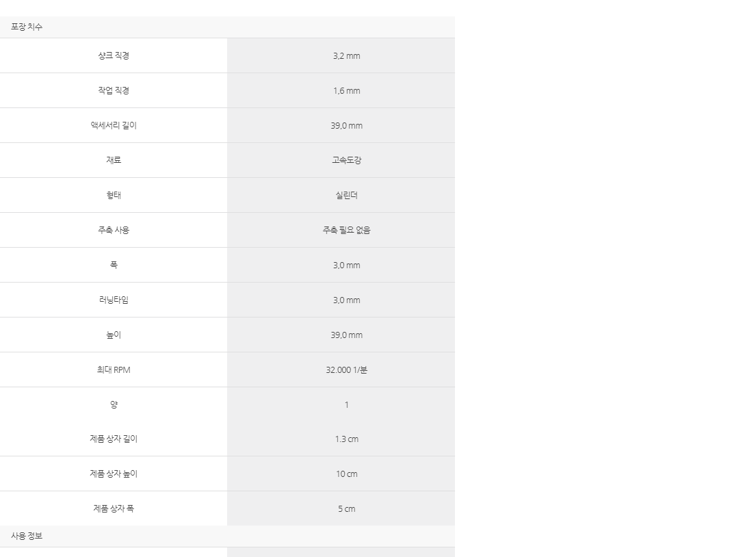Select the 재료 row label

pos(114,160)
